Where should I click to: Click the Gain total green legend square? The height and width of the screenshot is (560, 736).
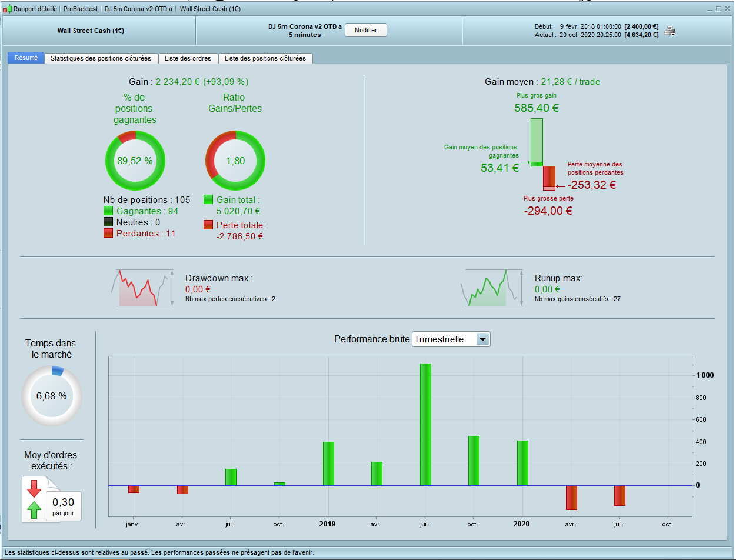click(x=208, y=199)
